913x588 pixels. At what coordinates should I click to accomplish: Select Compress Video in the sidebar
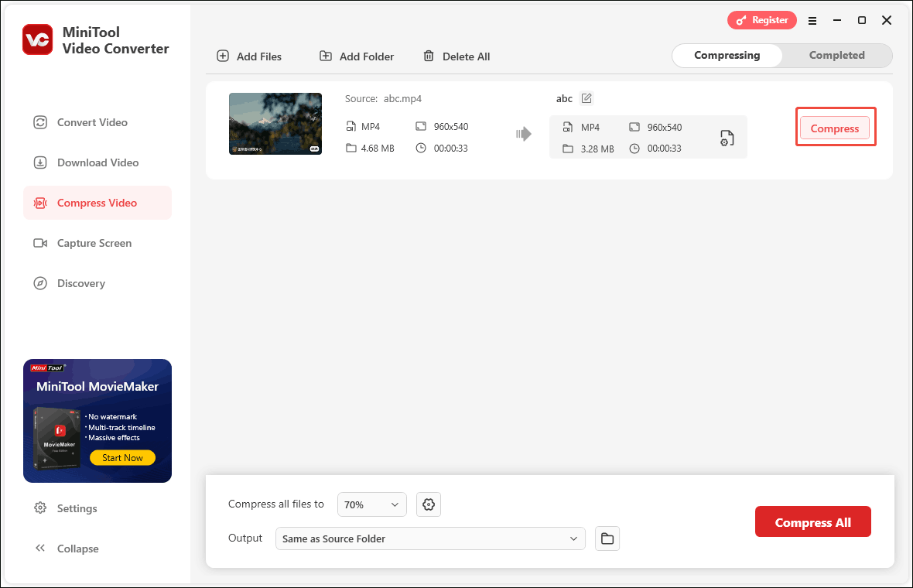pos(97,203)
